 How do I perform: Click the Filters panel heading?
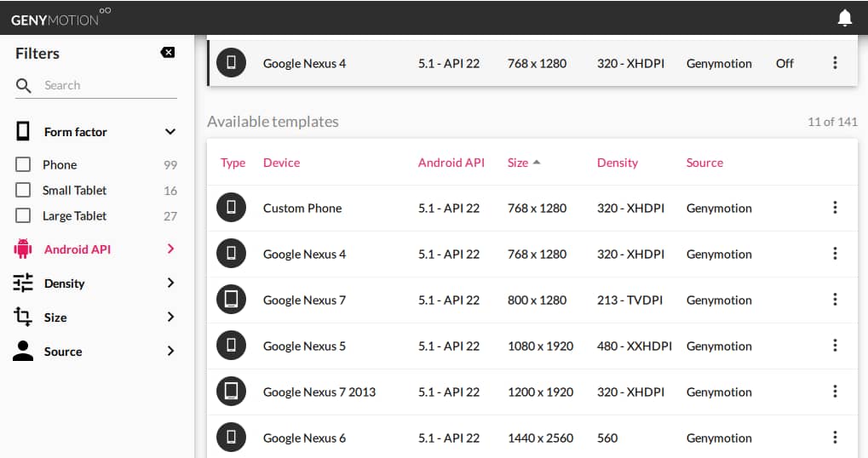37,53
